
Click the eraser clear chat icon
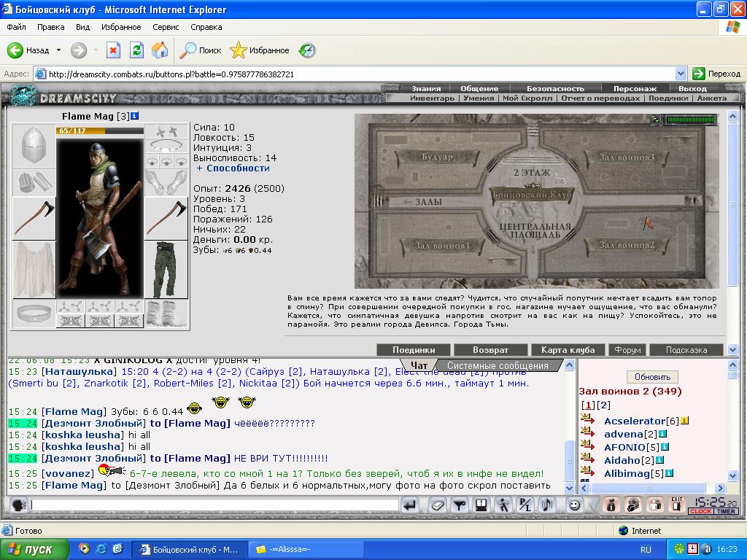tap(437, 505)
